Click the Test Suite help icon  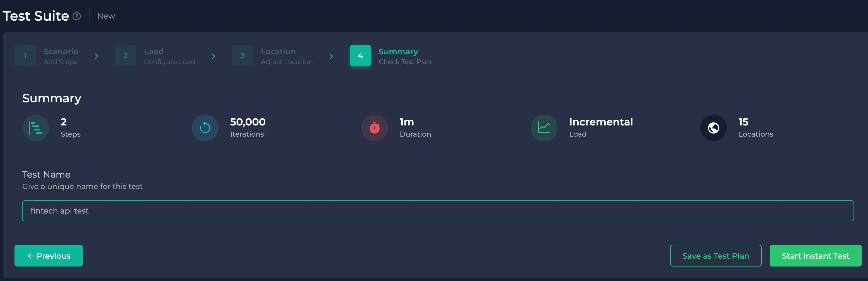[x=77, y=16]
